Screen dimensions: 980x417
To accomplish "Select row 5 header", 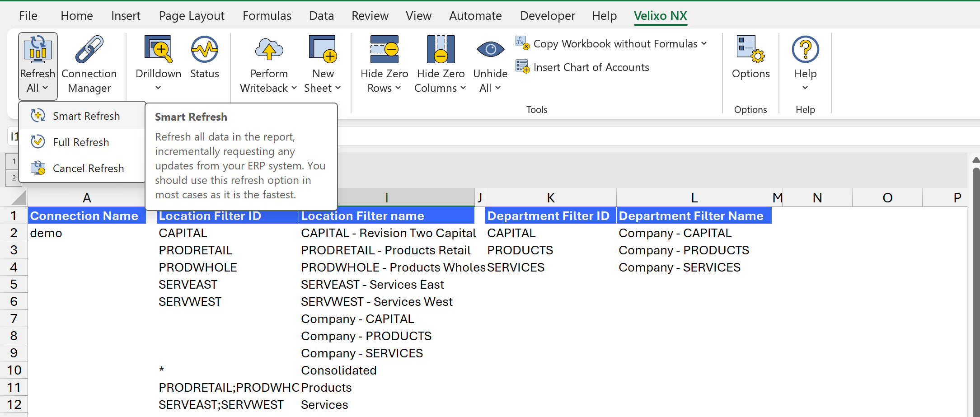I will click(14, 284).
